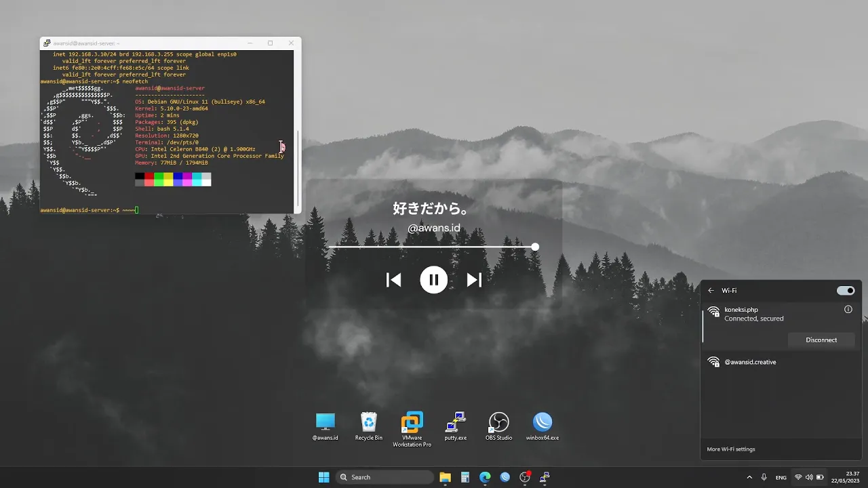
Task: Click the 'CPU: Intel Celeron' terminal line
Action: (195, 149)
